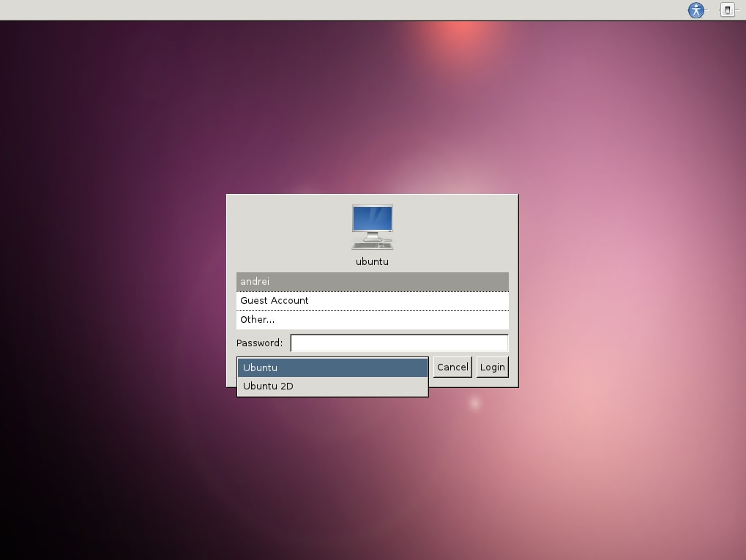The width and height of the screenshot is (746, 560).
Task: Click the Password: label
Action: (259, 343)
